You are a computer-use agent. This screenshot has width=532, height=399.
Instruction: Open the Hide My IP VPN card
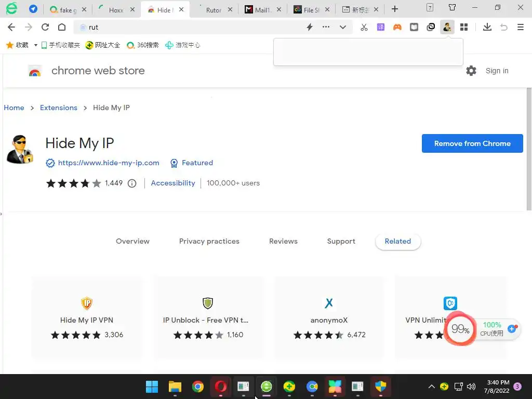[x=87, y=317]
